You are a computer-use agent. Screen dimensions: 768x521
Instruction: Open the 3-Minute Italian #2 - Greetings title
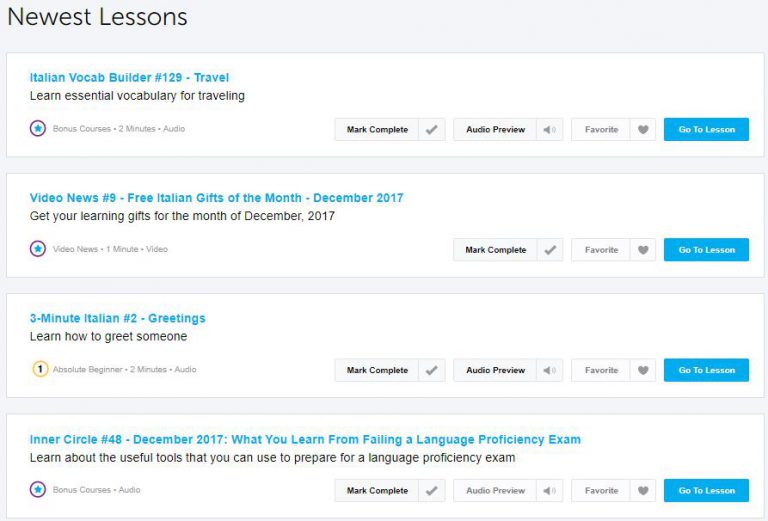(118, 318)
